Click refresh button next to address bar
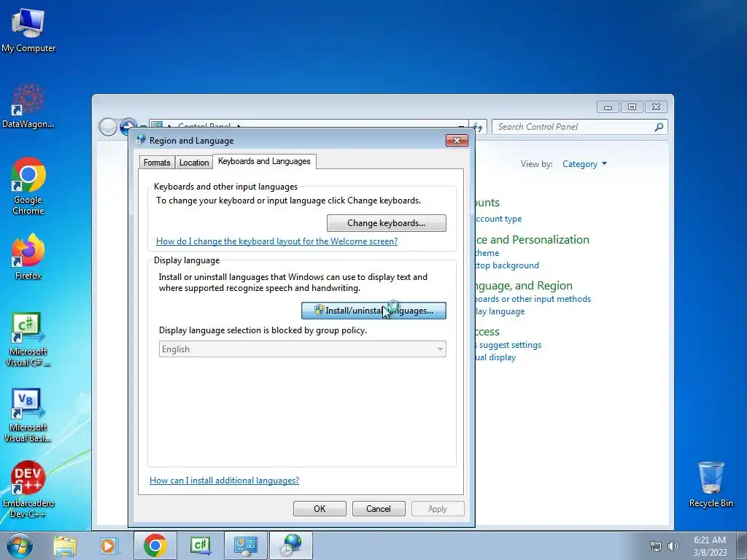 click(478, 127)
